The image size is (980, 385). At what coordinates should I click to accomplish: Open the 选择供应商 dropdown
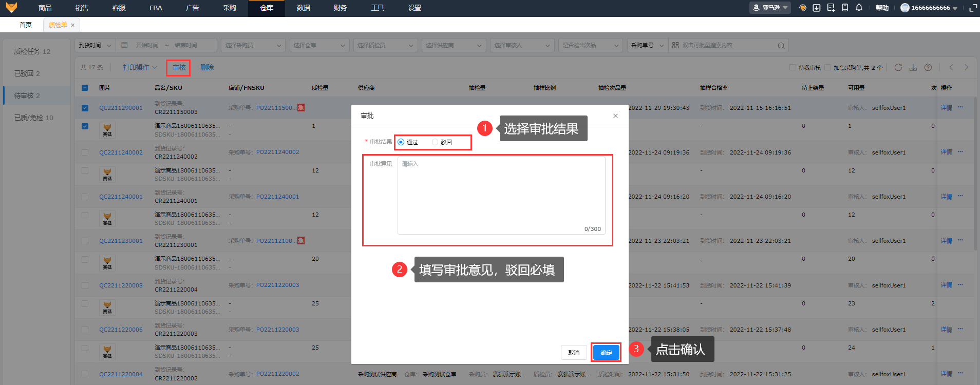click(454, 45)
